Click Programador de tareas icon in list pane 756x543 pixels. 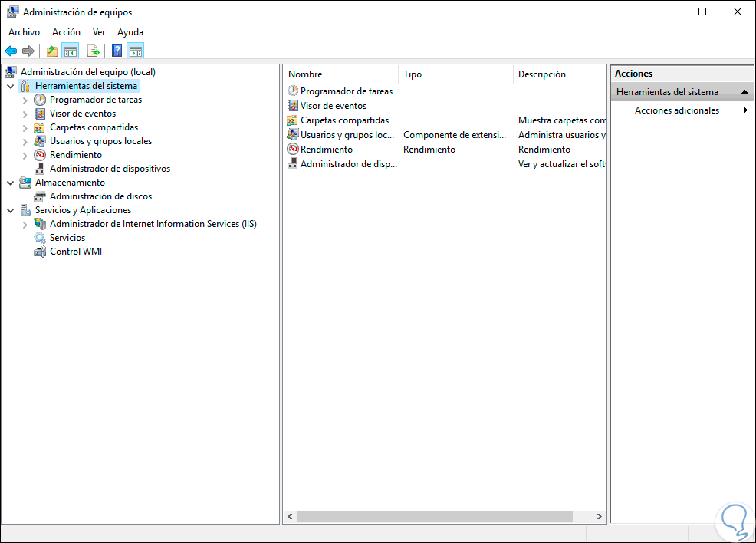(293, 90)
